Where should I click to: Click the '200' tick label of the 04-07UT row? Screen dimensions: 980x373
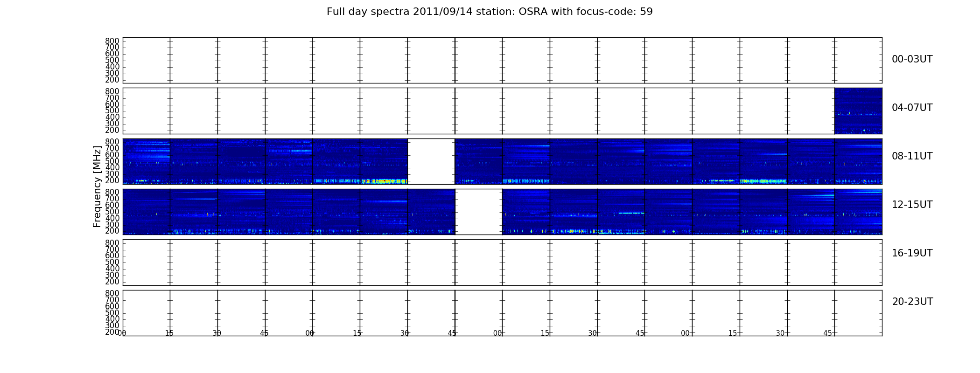112,130
